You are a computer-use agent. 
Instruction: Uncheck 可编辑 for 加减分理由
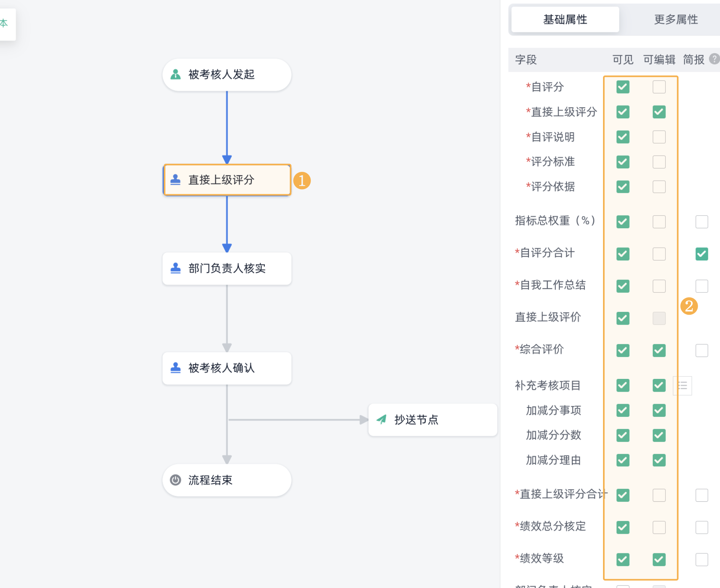coord(659,460)
